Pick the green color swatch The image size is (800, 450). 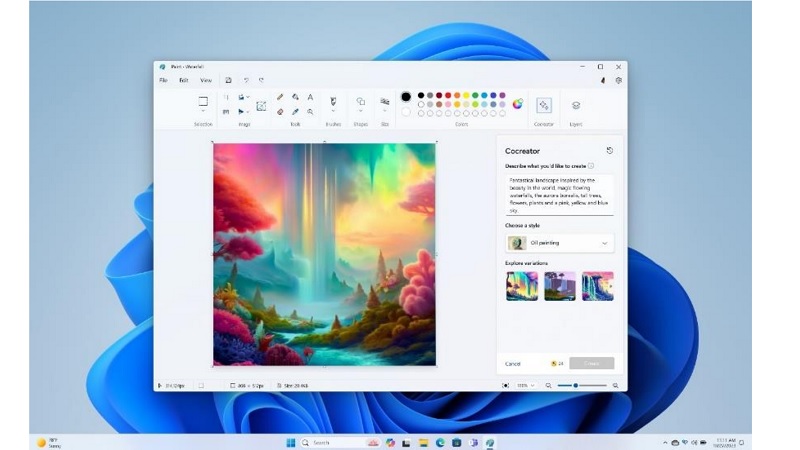pos(475,95)
